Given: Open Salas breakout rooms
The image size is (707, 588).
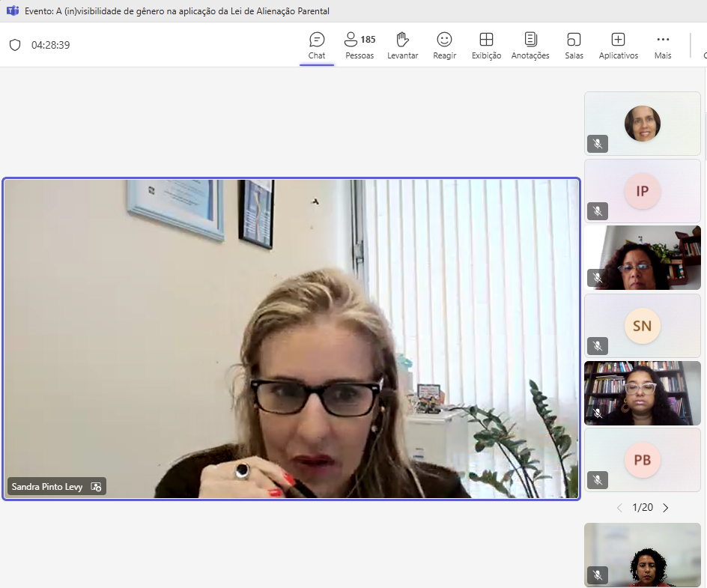Looking at the screenshot, I should 574,46.
